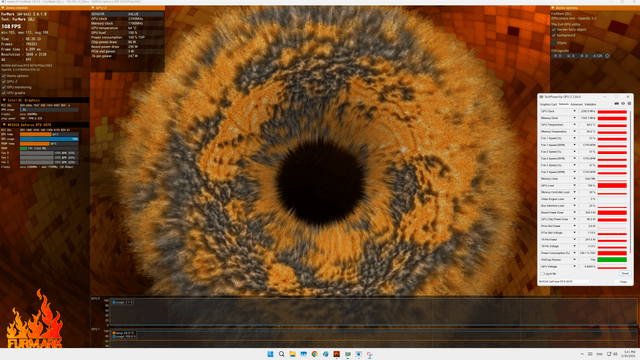Click the 16-Pin Power value in GPU-Z
640x360 pixels.
pyautogui.click(x=587, y=240)
